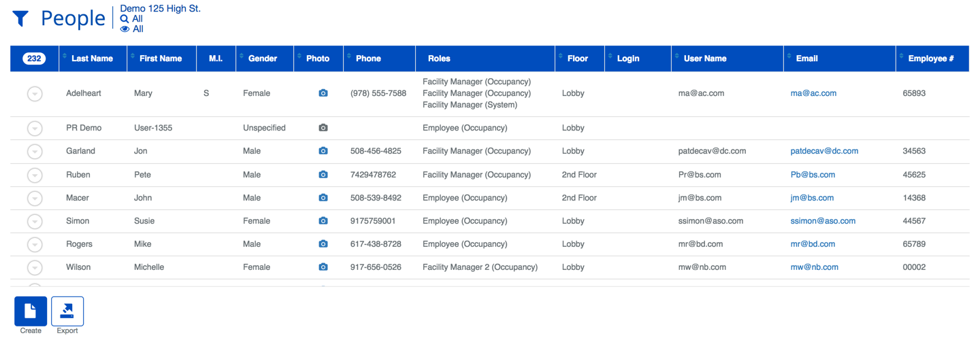Image resolution: width=980 pixels, height=340 pixels.
Task: Open email link ma@ac.com
Action: [813, 93]
